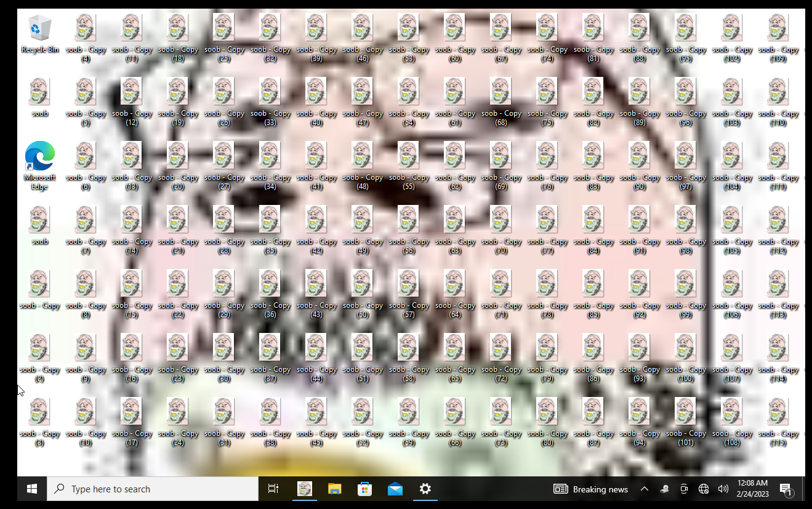Open Action Center notifications icon
Image resolution: width=812 pixels, height=509 pixels.
786,489
